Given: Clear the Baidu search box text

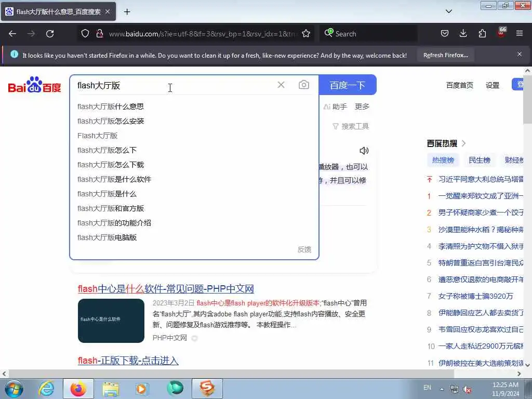Looking at the screenshot, I should coord(281,85).
